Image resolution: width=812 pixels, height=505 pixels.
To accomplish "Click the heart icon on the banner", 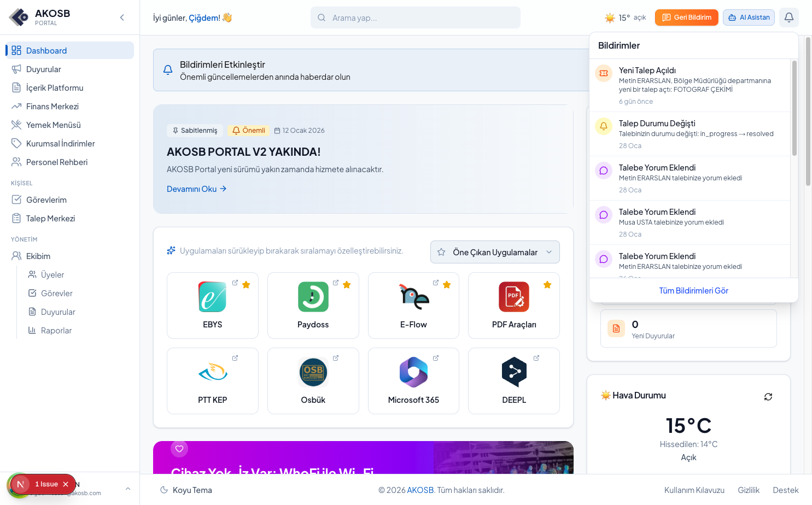I will click(x=179, y=449).
